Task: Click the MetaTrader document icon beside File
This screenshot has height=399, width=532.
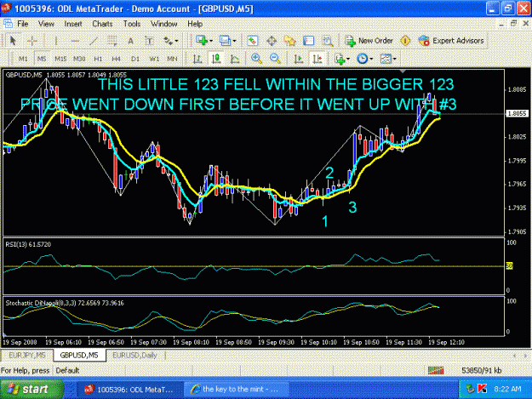Action: click(8, 24)
